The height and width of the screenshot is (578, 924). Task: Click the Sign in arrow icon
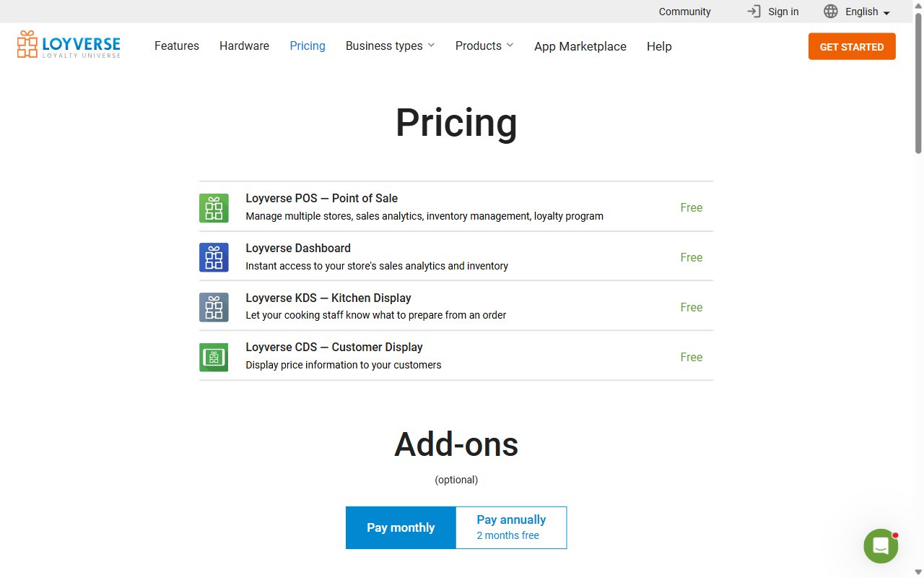[754, 12]
